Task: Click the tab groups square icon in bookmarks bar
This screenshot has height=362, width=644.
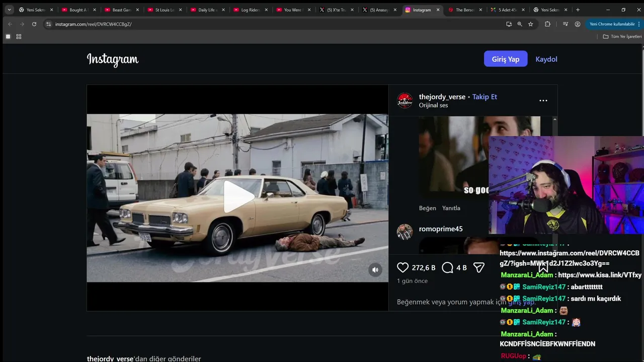Action: click(8, 37)
